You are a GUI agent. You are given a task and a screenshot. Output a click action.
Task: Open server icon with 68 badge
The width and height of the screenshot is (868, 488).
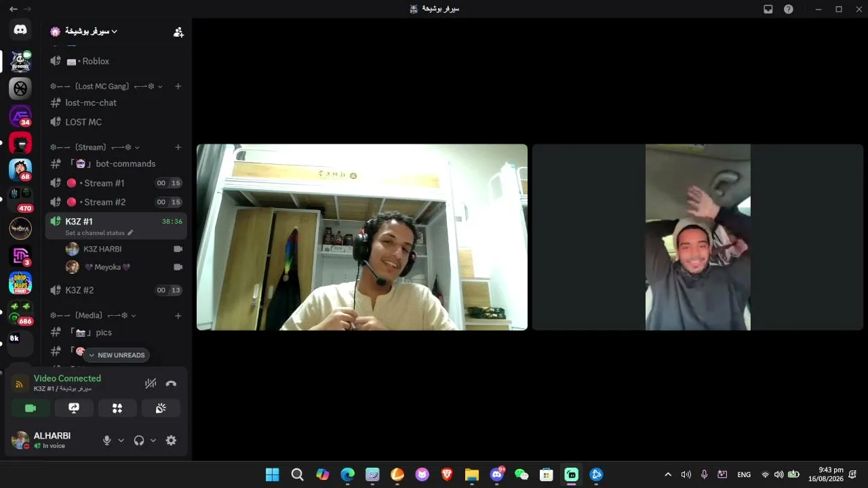(x=20, y=169)
